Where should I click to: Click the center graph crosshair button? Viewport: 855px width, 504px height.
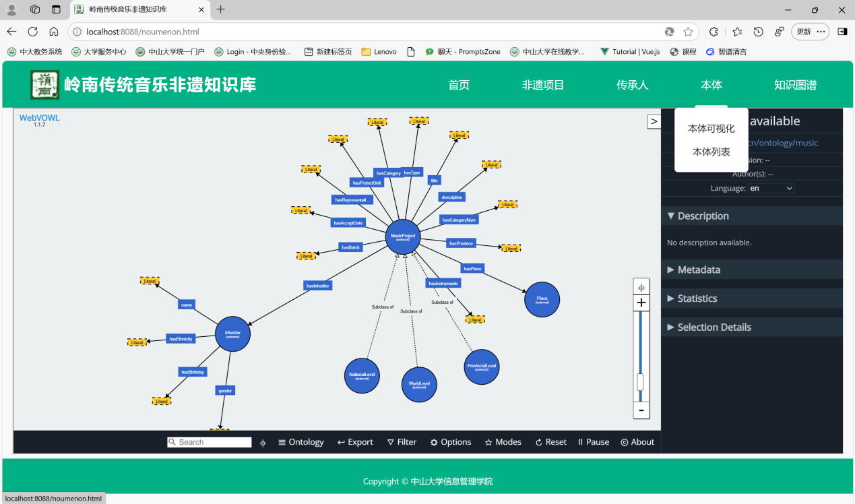click(x=641, y=287)
